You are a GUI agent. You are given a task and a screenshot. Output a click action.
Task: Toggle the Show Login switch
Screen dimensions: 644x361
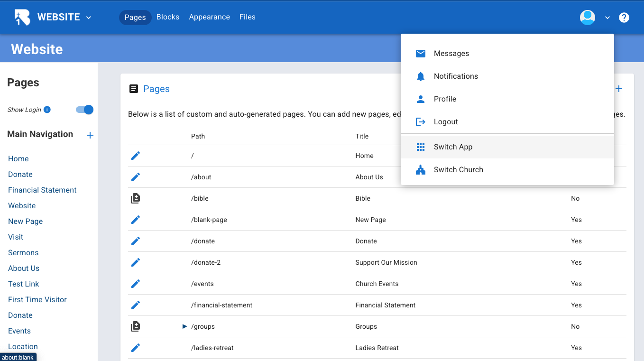click(x=85, y=110)
